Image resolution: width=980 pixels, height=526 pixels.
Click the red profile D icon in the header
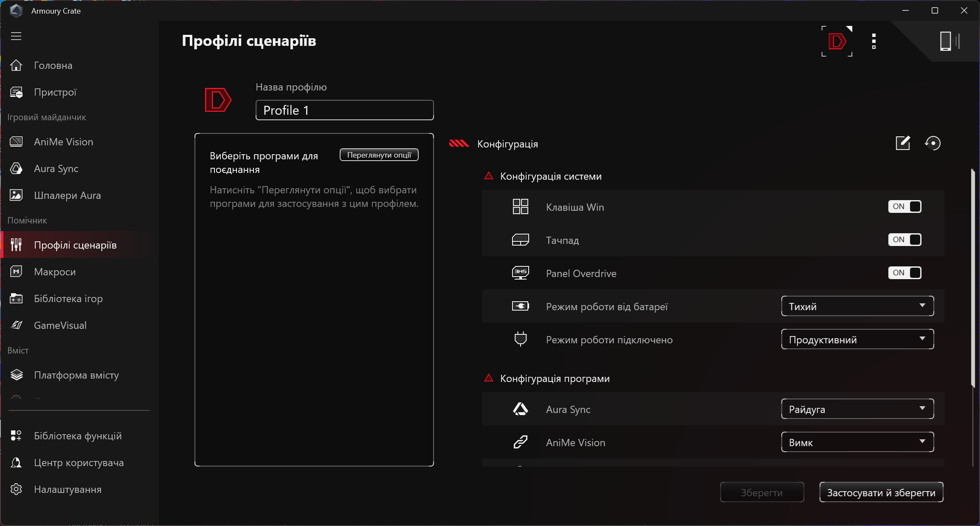[x=836, y=41]
